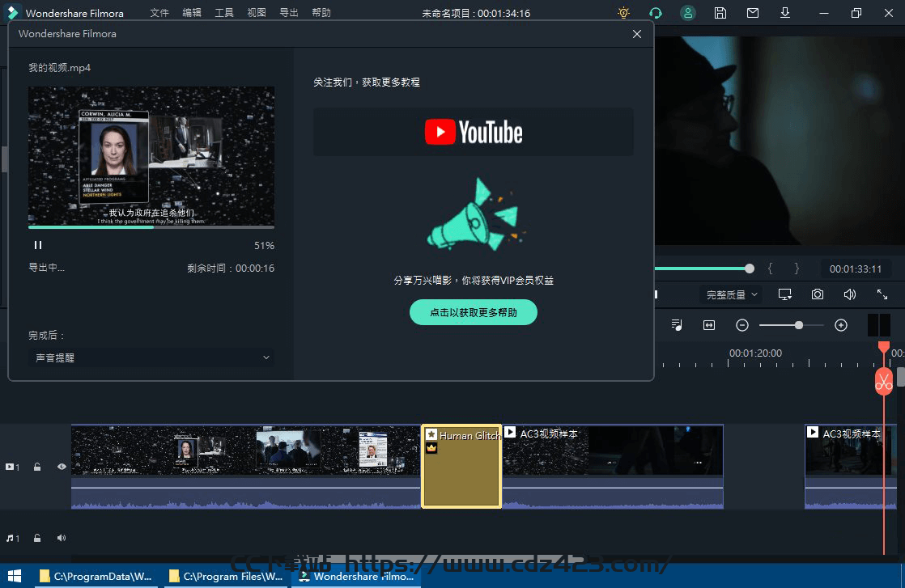This screenshot has height=588, width=905.
Task: Open the user account avatar icon
Action: point(688,13)
